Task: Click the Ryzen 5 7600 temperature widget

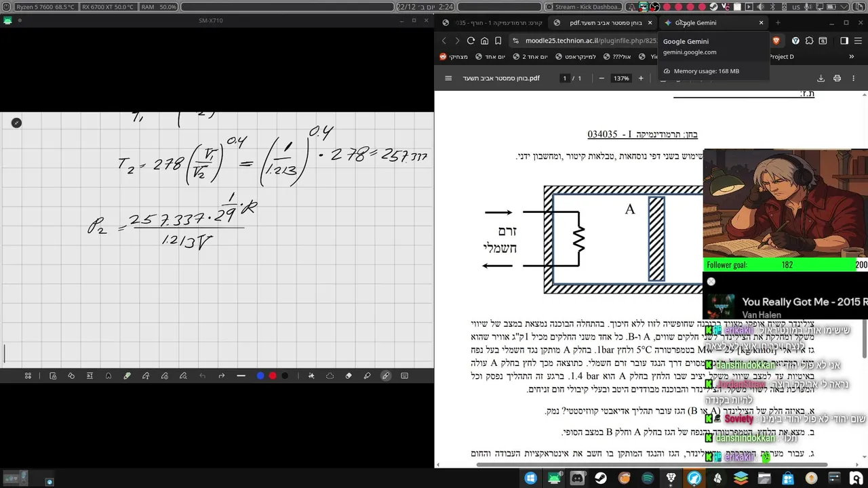Action: pos(45,7)
